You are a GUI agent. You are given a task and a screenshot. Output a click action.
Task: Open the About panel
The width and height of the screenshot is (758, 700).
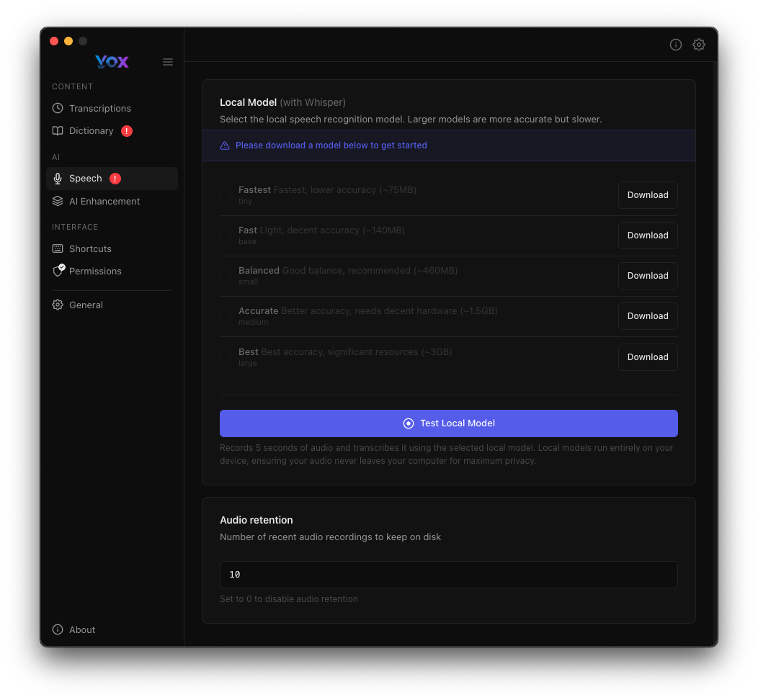point(73,629)
